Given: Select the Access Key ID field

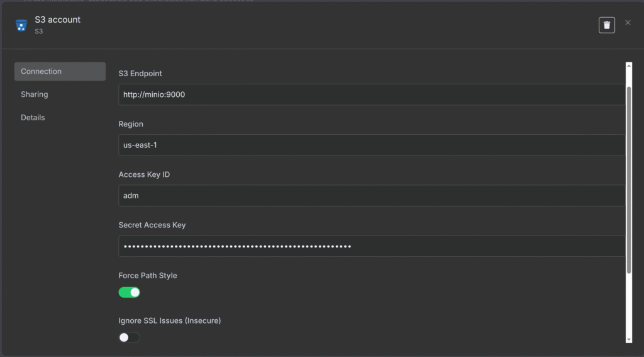Looking at the screenshot, I should [372, 196].
